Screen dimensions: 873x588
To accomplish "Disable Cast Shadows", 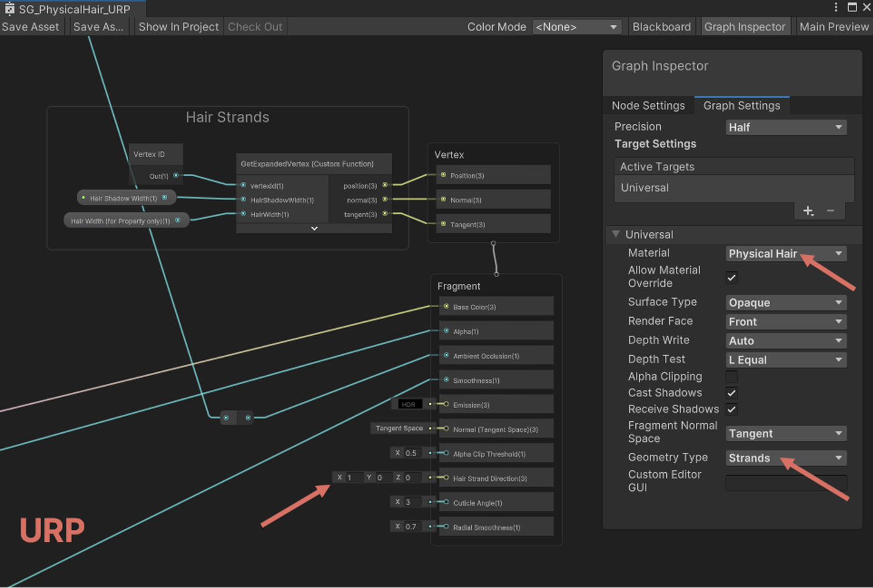I will click(x=731, y=393).
